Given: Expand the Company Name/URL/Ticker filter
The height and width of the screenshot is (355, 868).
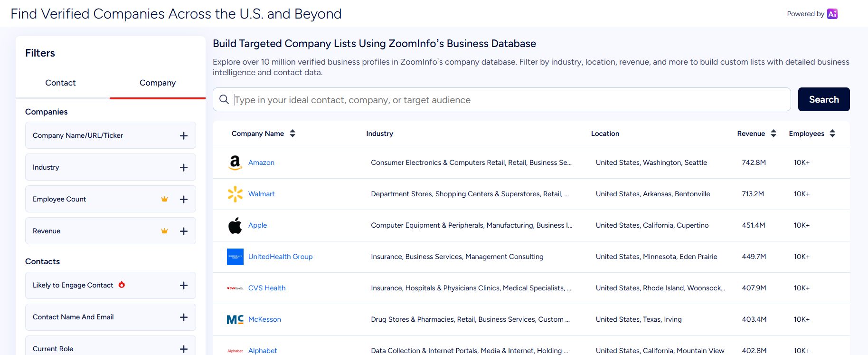Looking at the screenshot, I should 184,135.
